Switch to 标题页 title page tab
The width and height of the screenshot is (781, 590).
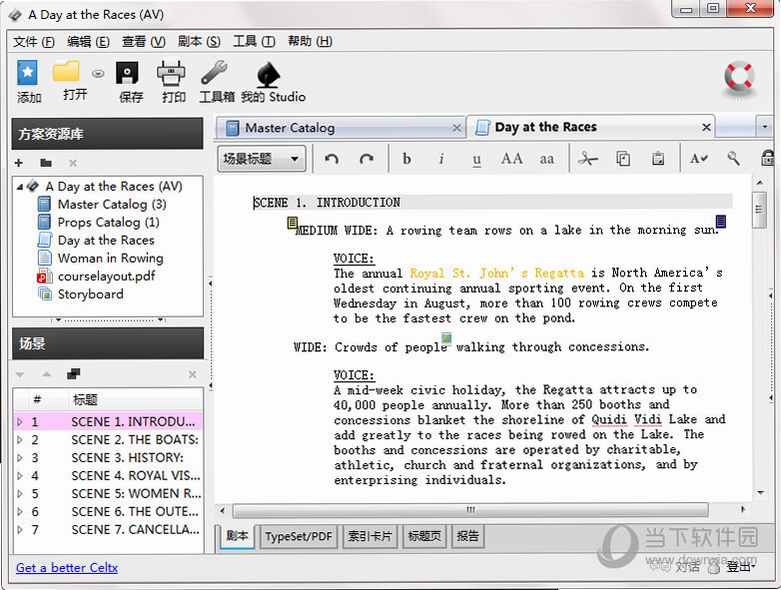pyautogui.click(x=424, y=536)
